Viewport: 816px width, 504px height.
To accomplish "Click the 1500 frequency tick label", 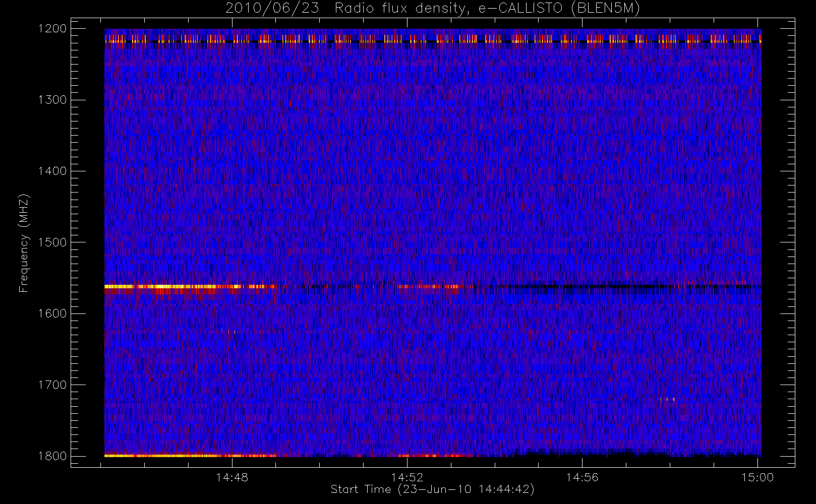I will 52,242.
